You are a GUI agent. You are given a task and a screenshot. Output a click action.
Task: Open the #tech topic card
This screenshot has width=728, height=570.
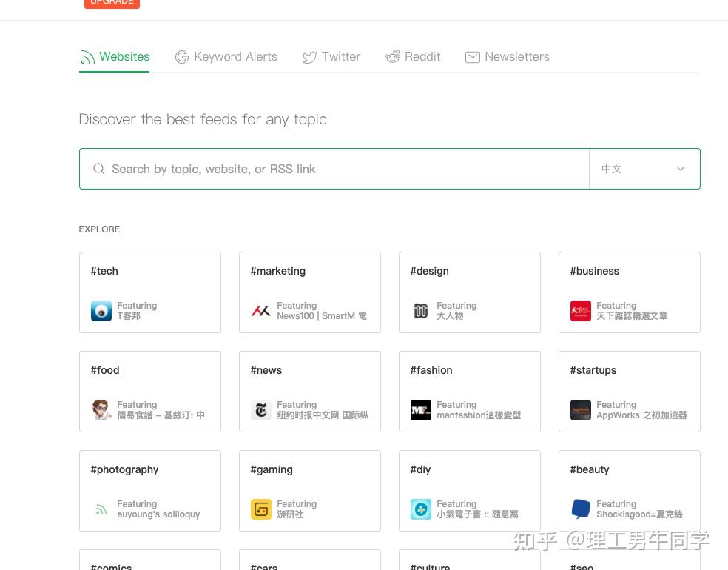click(x=150, y=292)
